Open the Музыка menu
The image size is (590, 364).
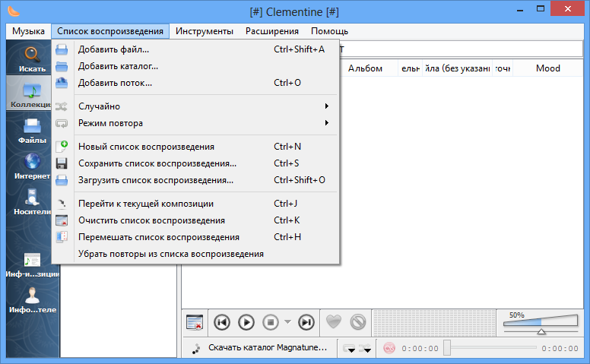28,31
